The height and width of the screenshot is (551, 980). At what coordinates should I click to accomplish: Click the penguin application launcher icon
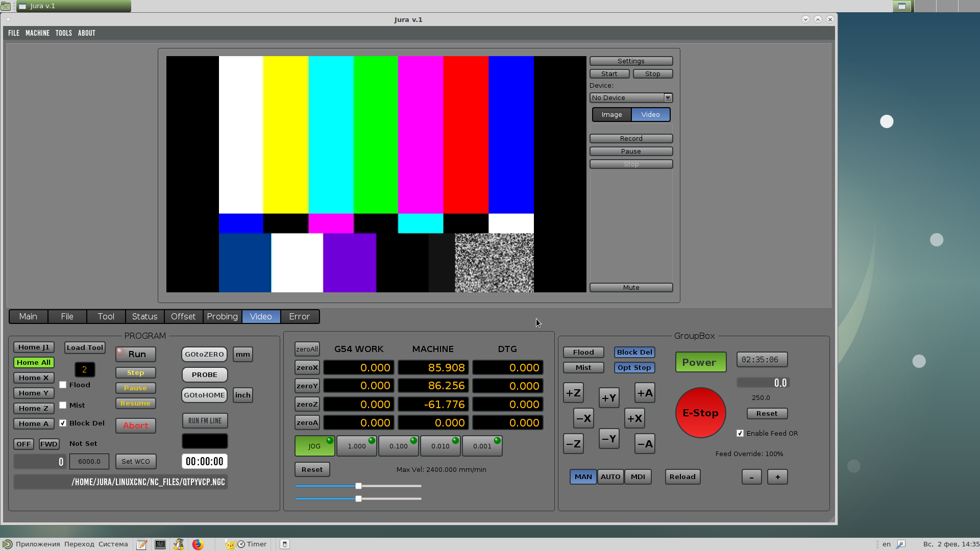[179, 544]
